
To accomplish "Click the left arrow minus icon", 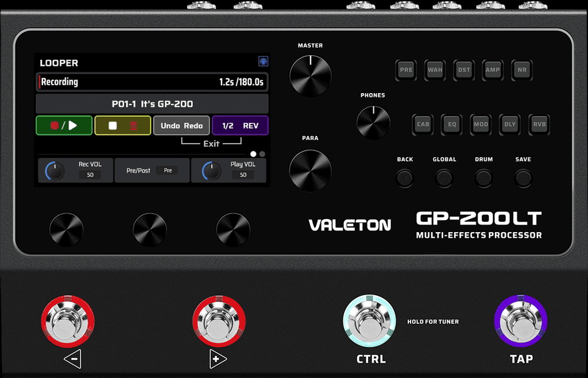I will pos(72,359).
